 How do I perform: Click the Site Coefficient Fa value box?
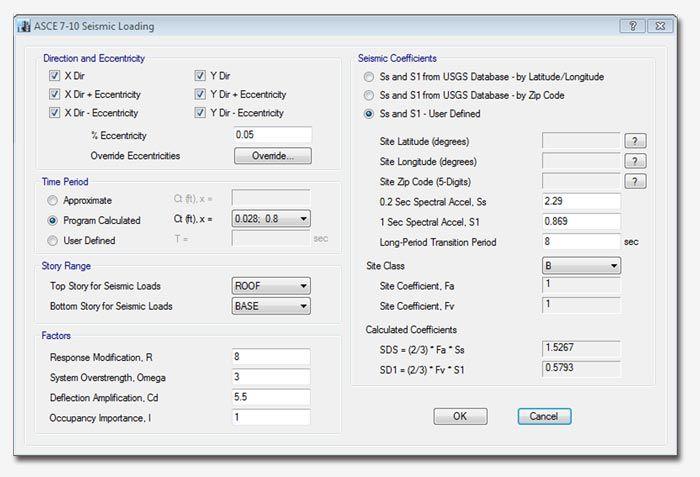(581, 285)
